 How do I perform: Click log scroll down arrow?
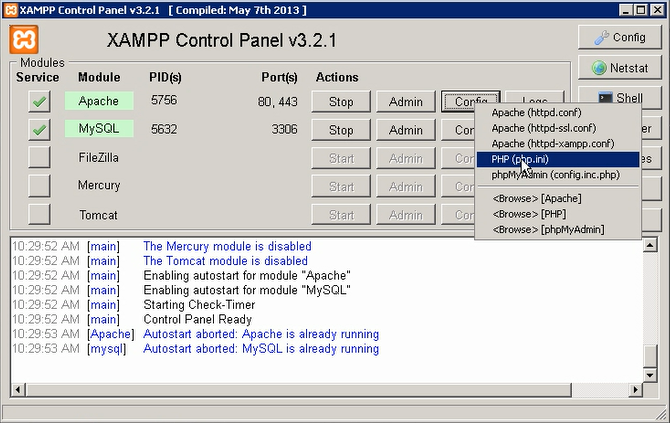click(x=650, y=376)
